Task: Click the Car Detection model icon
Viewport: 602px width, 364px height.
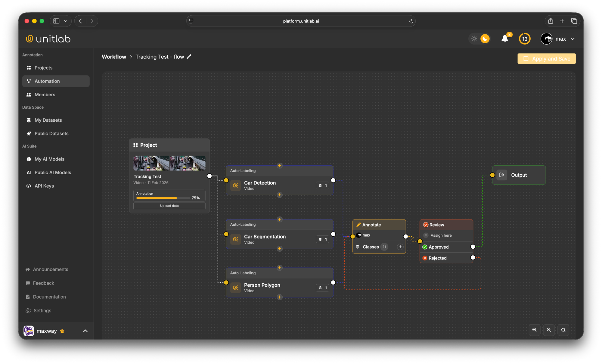Action: pyautogui.click(x=236, y=185)
